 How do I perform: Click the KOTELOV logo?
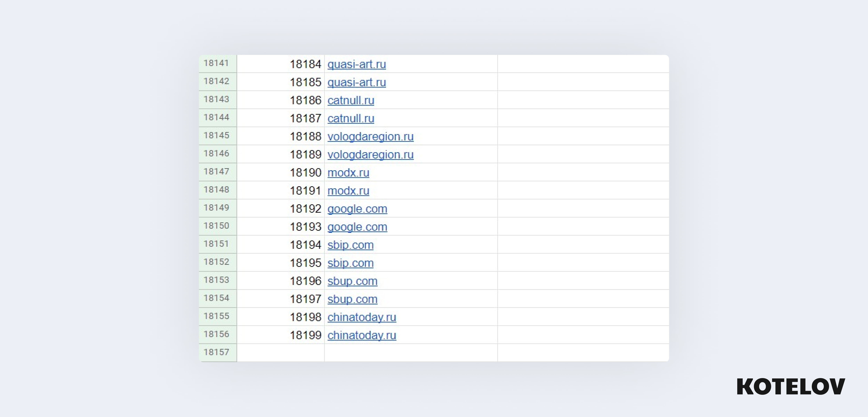790,387
